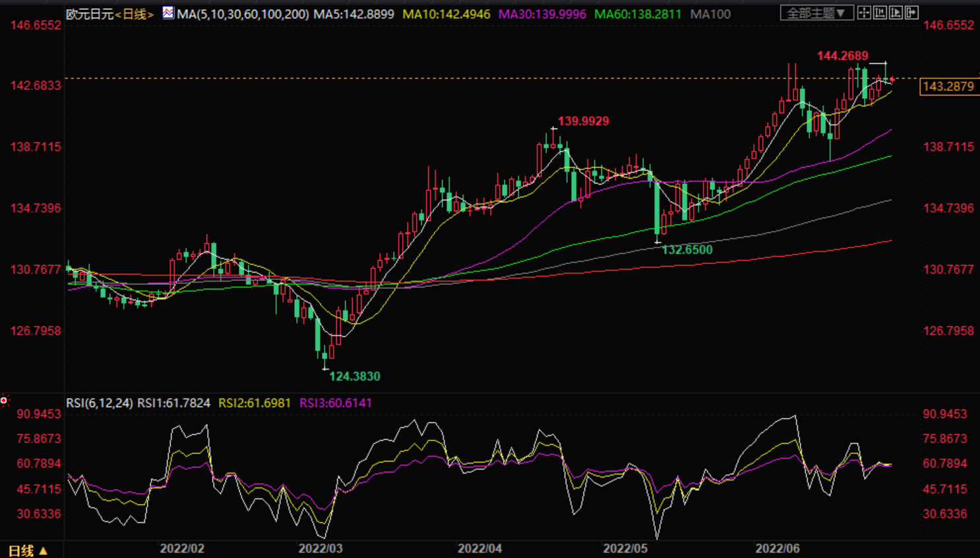Click the RSI right axis value 75.8673

coord(945,439)
